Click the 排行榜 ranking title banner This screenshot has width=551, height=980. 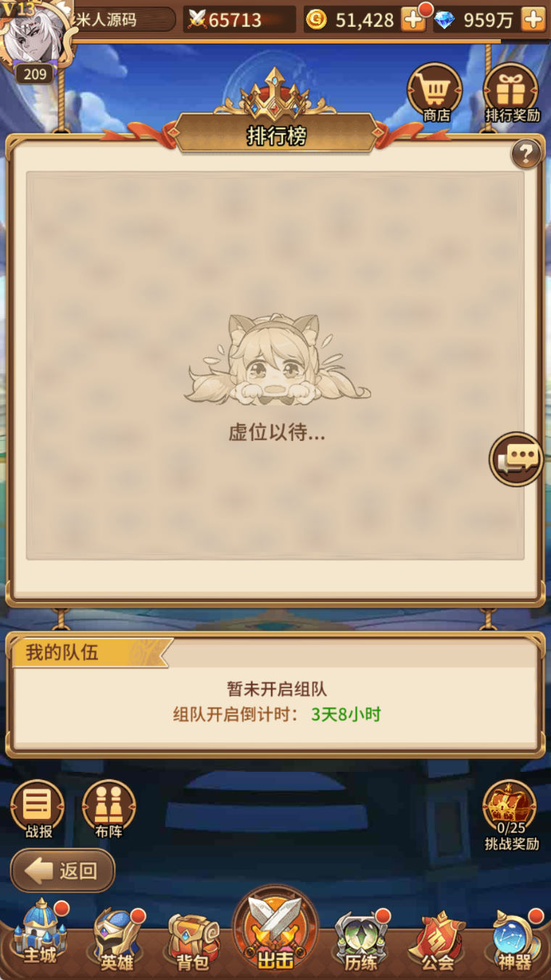276,136
